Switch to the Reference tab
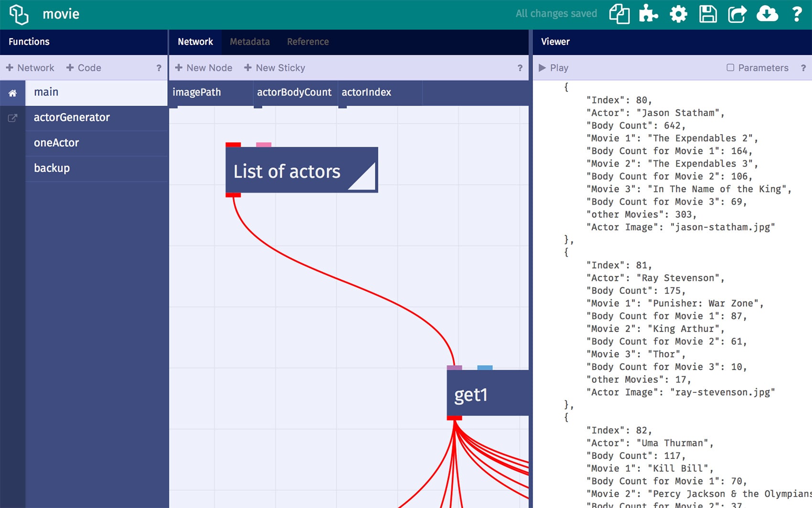The width and height of the screenshot is (812, 508). coord(308,42)
